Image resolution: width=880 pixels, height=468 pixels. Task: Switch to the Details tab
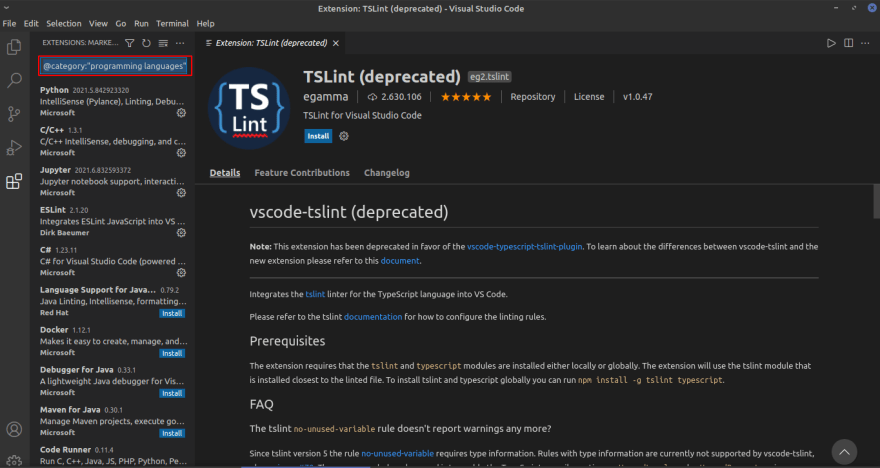pos(225,173)
